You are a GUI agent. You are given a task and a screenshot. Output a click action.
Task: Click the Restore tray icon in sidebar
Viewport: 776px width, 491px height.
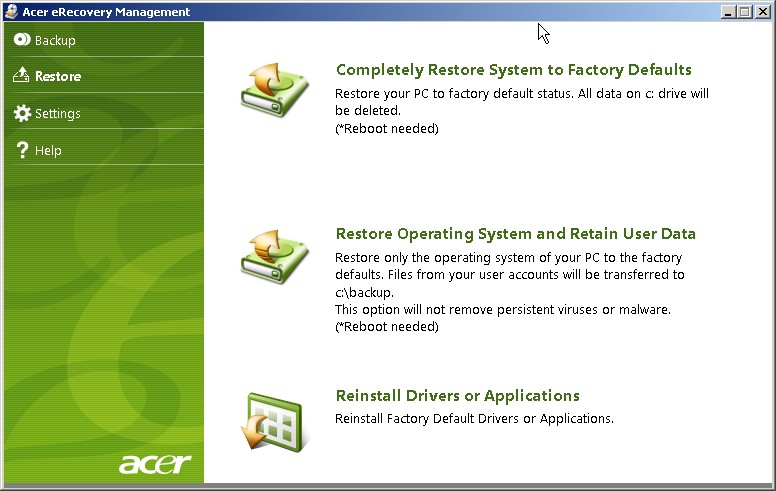click(21, 75)
